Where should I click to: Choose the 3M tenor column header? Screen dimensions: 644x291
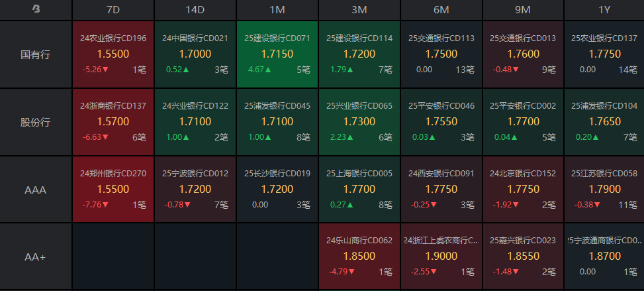click(x=359, y=10)
